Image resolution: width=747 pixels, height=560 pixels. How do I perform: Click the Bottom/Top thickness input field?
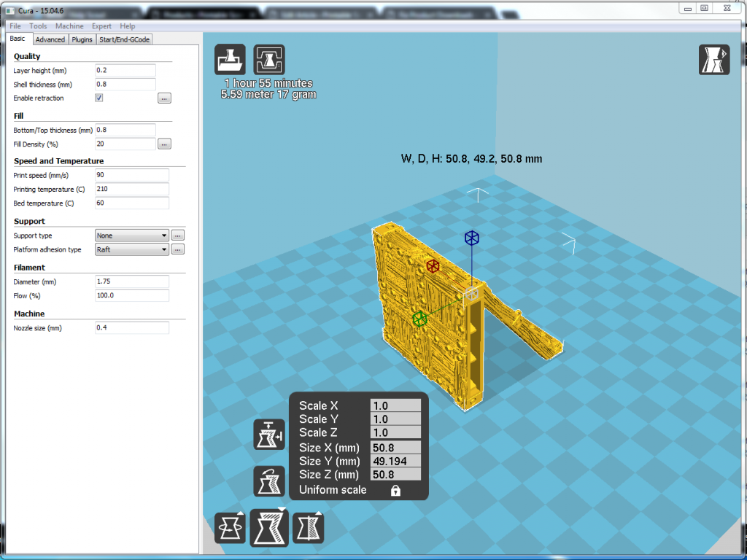click(x=125, y=130)
